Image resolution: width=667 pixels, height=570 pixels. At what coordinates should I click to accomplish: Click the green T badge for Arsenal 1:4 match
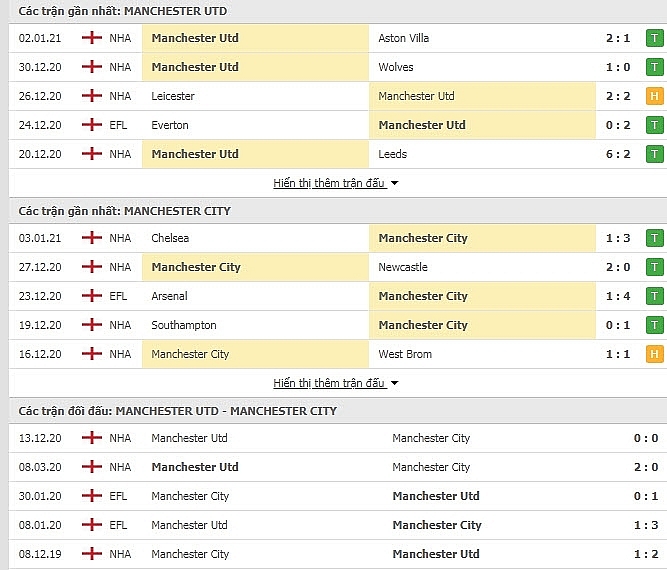(655, 296)
